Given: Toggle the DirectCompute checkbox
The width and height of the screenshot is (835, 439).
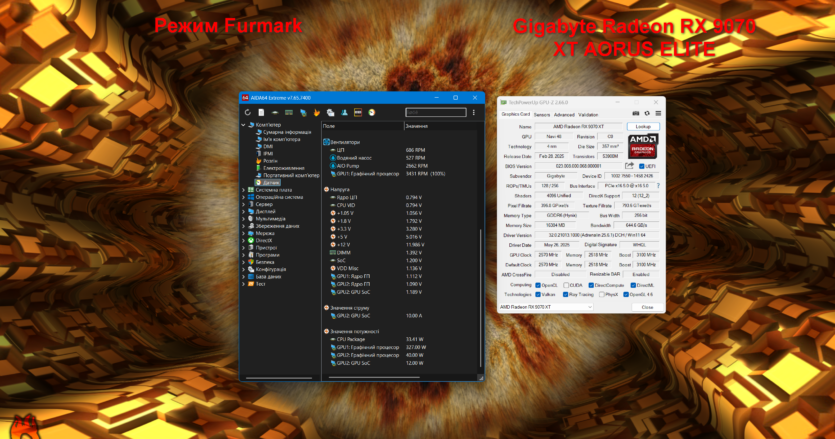Looking at the screenshot, I should coord(591,286).
